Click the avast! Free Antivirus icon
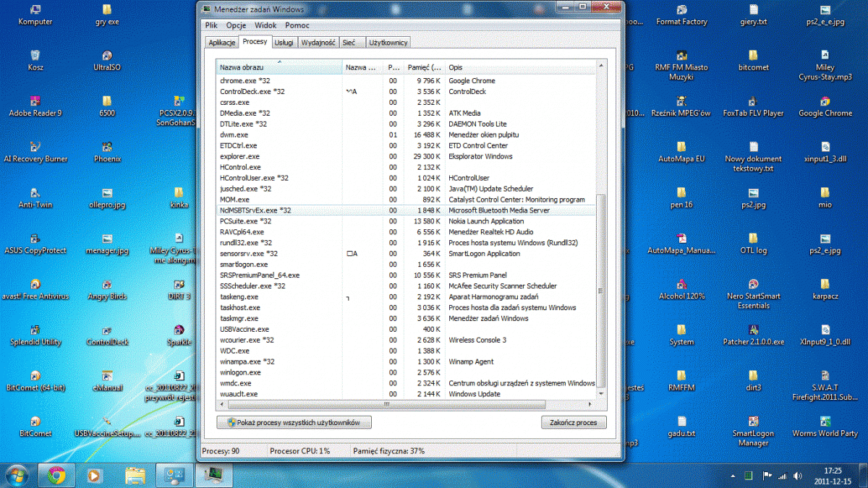Viewport: 868px width, 488px height. coord(35,289)
